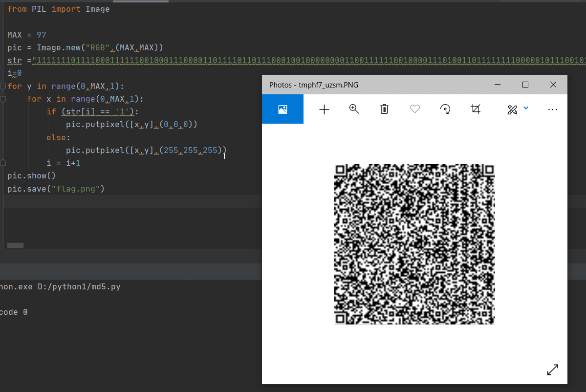Expand the chevron next to Edit & Create
586x392 pixels.
pyautogui.click(x=525, y=108)
